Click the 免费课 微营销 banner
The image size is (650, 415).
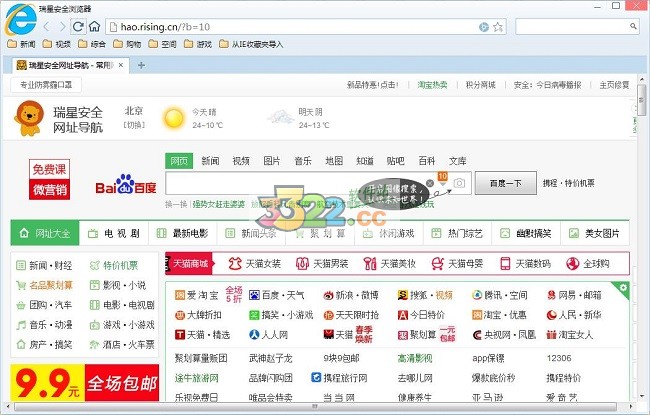pos(49,180)
